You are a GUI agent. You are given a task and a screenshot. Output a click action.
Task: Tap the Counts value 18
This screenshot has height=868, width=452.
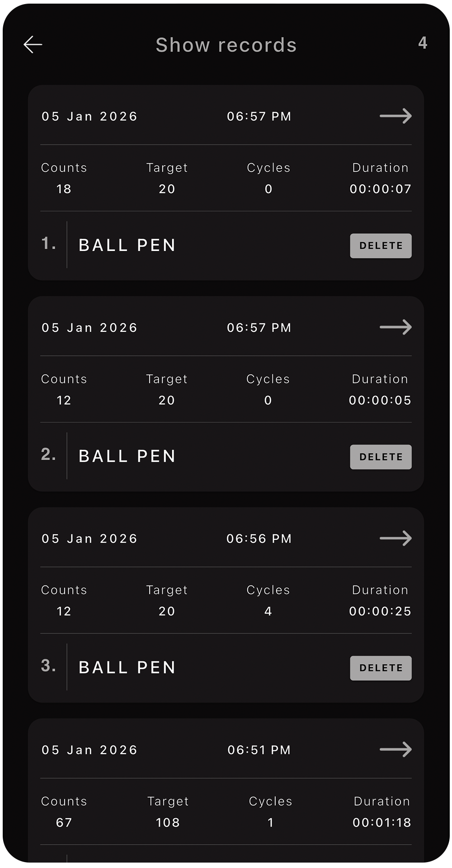point(64,189)
